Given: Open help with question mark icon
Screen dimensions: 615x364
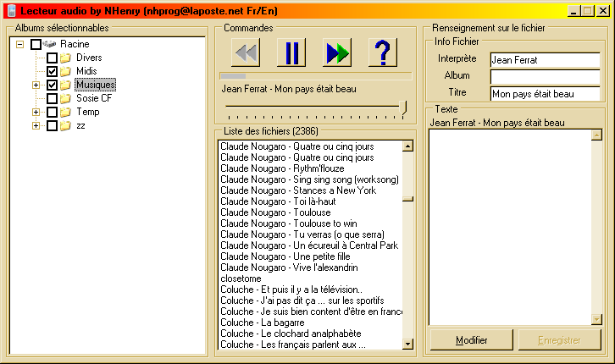Looking at the screenshot, I should [383, 52].
